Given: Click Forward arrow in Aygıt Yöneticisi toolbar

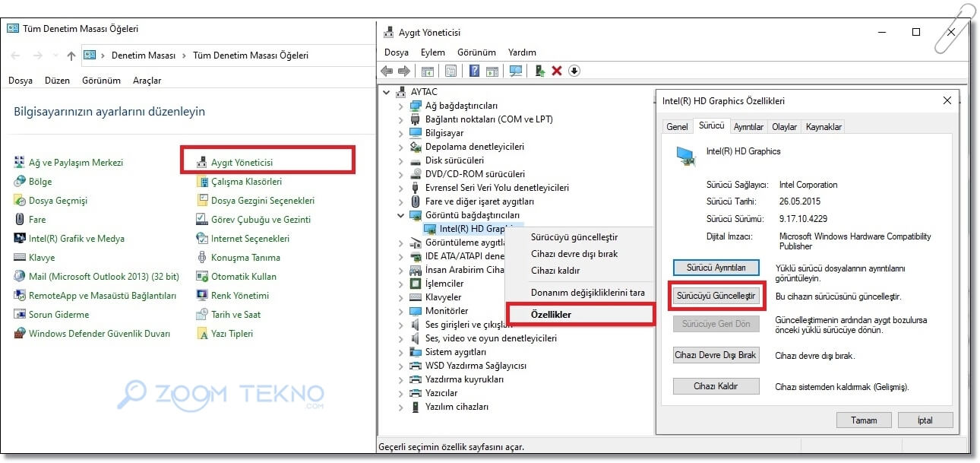Looking at the screenshot, I should pyautogui.click(x=404, y=71).
